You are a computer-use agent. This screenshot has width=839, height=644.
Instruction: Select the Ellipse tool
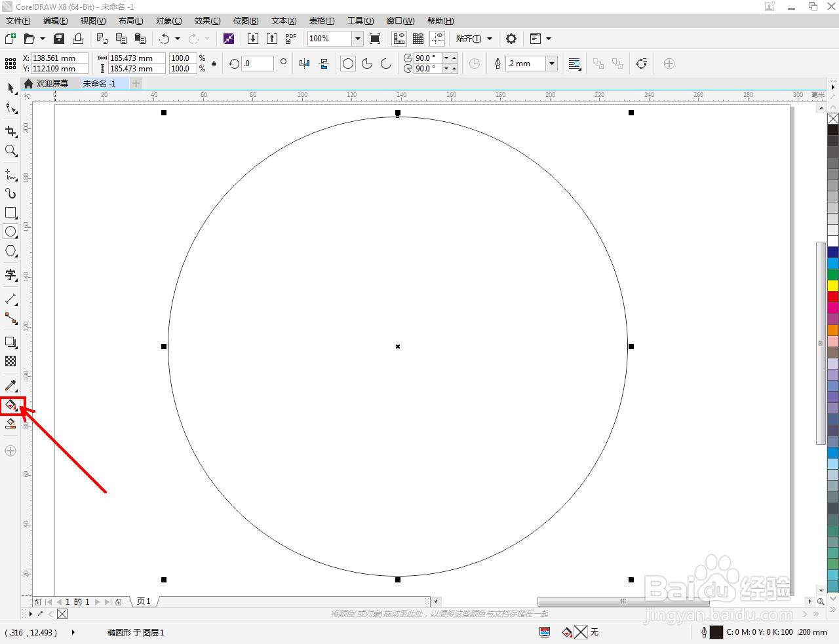(x=10, y=231)
